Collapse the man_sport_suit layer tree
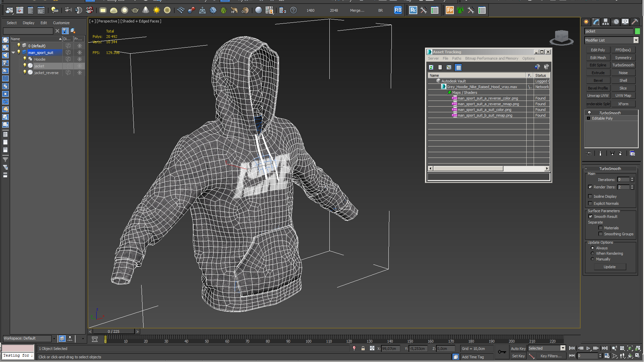The height and width of the screenshot is (362, 644). tap(13, 53)
